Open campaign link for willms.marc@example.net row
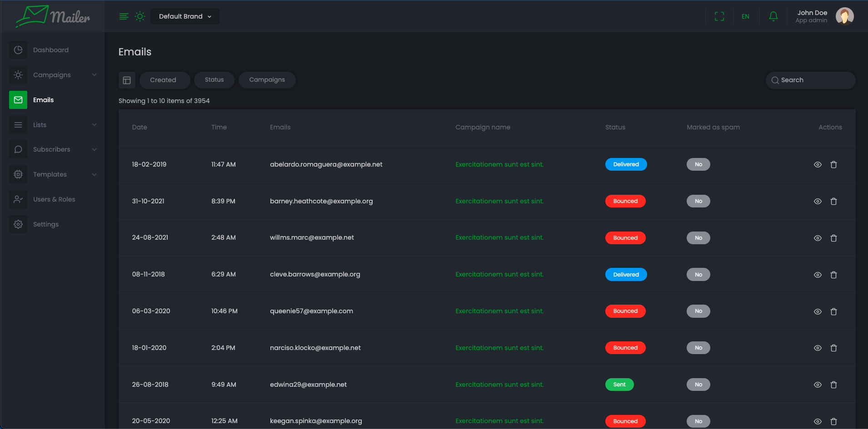The width and height of the screenshot is (868, 429). click(x=499, y=237)
